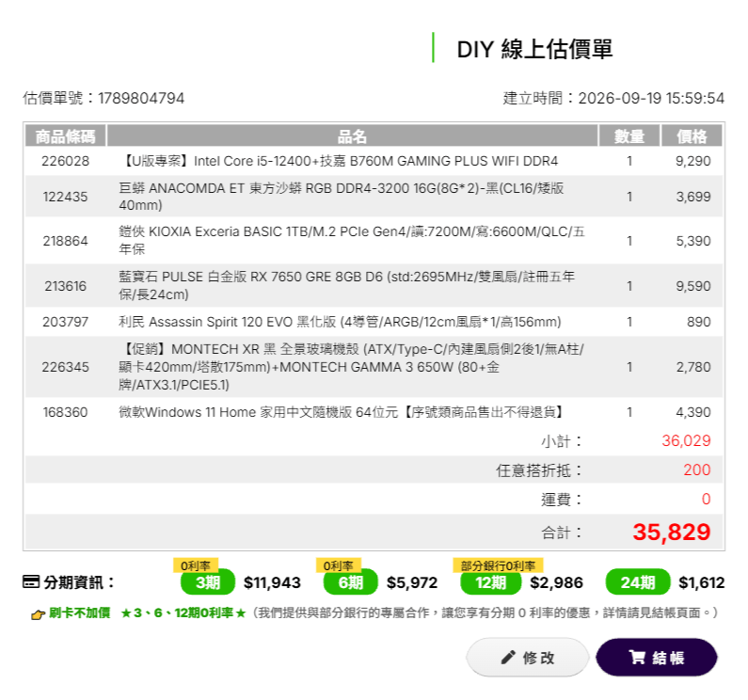Click price 4,390
Viewport: 748px width, 700px height.
pos(692,412)
